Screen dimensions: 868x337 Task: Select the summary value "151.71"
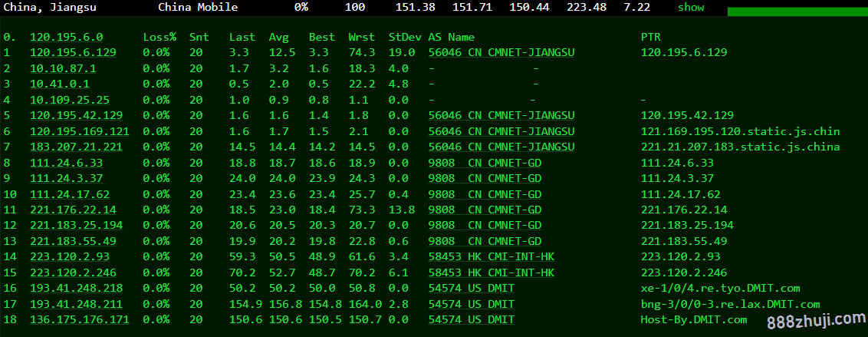click(472, 7)
